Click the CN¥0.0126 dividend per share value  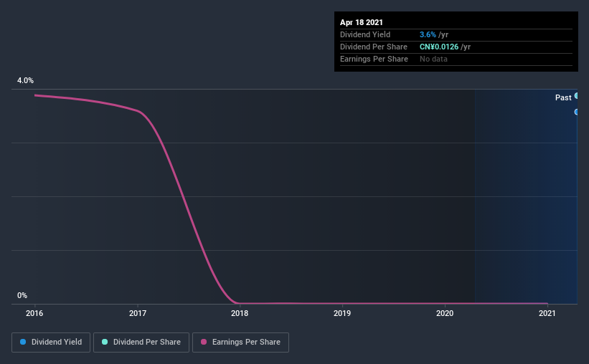click(x=439, y=47)
